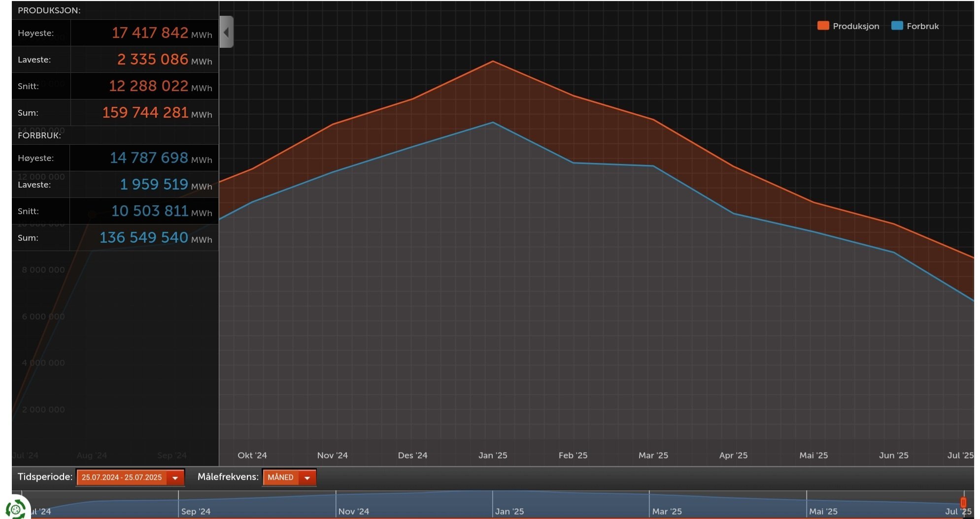Open the Tidsperiode date range dropdown
This screenshot has height=519, width=980.
131,477
